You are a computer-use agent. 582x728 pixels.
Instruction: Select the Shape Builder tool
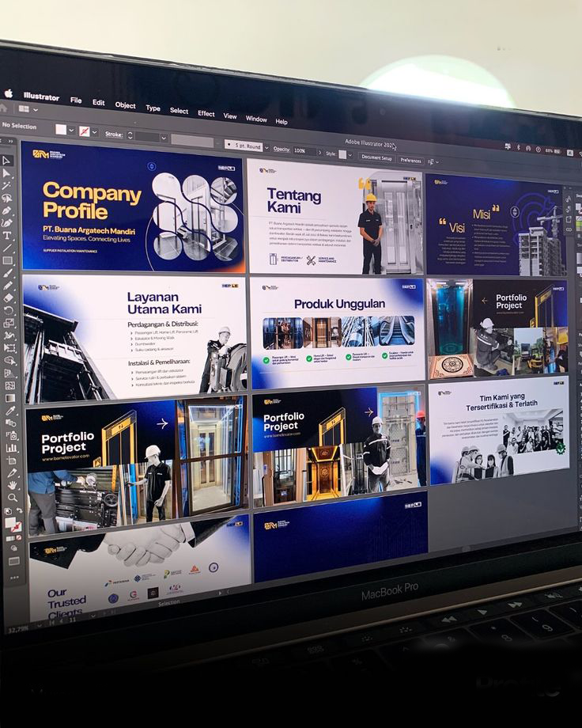(x=9, y=360)
